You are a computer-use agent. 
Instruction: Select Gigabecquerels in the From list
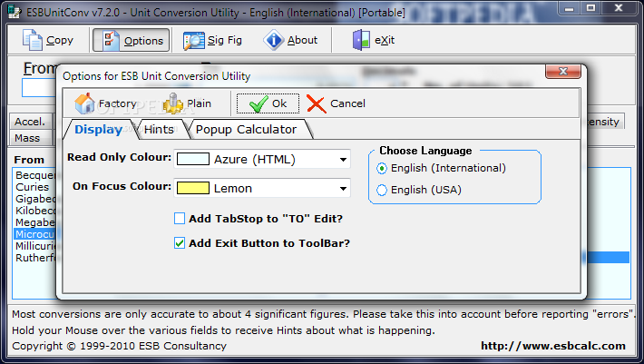[x=35, y=199]
